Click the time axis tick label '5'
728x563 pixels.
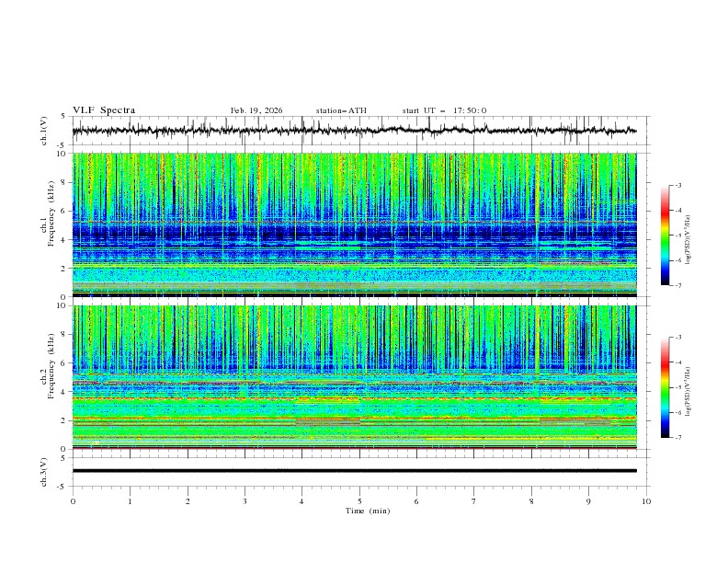359,501
